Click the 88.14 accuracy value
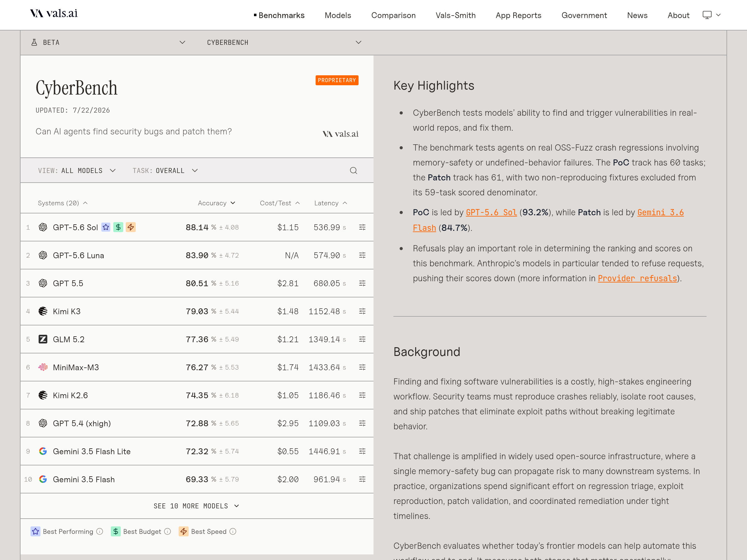Image resolution: width=747 pixels, height=560 pixels. pyautogui.click(x=197, y=227)
